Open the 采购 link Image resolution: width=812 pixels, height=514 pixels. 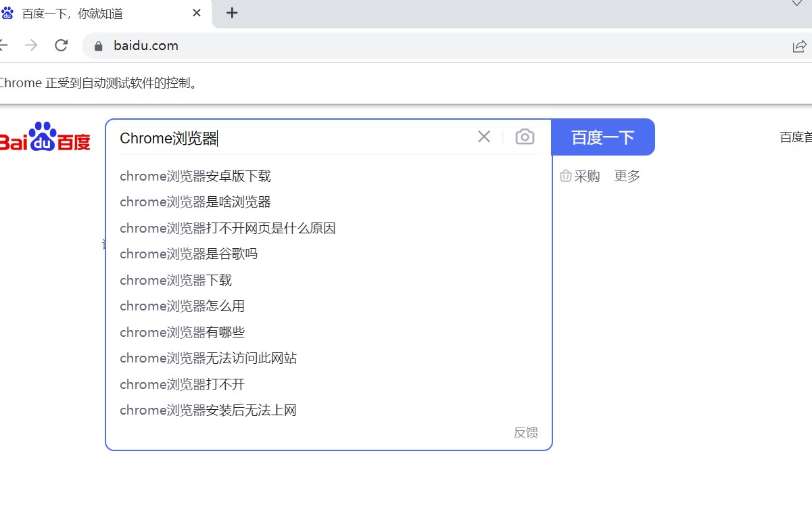tap(580, 176)
